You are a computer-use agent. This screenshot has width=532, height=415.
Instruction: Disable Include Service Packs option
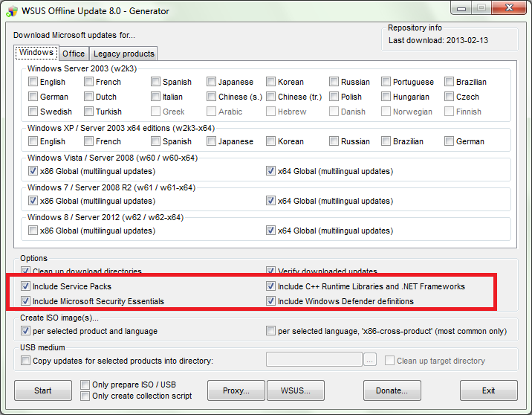27,286
